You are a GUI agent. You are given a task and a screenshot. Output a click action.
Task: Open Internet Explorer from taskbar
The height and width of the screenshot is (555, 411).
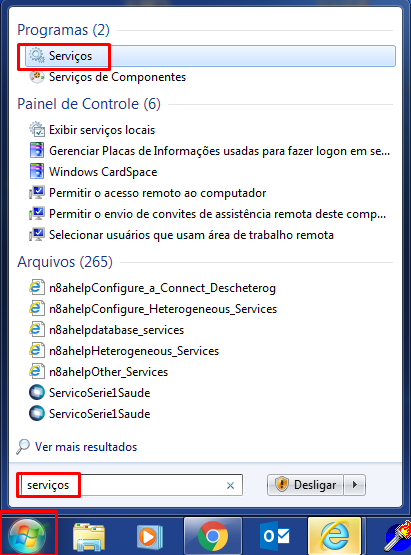[x=335, y=536]
